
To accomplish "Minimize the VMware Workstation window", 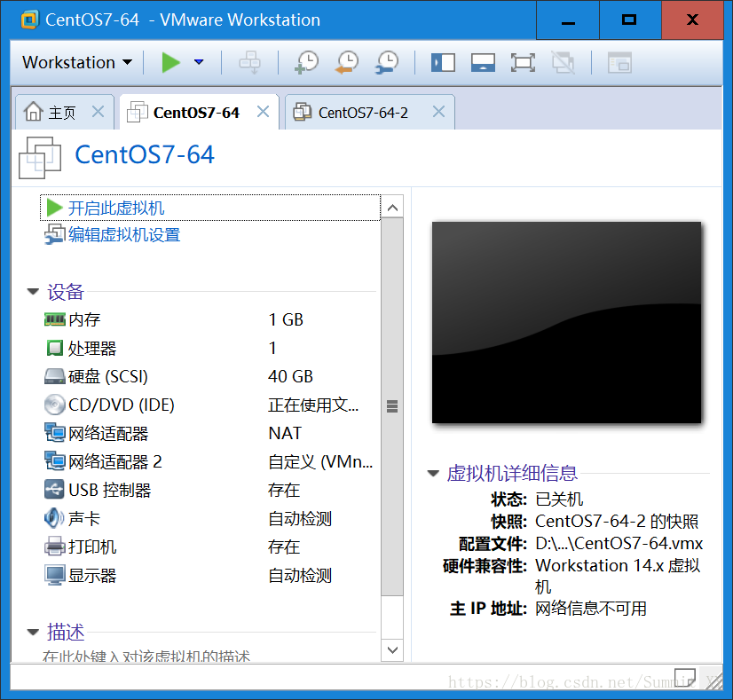I will [x=568, y=20].
